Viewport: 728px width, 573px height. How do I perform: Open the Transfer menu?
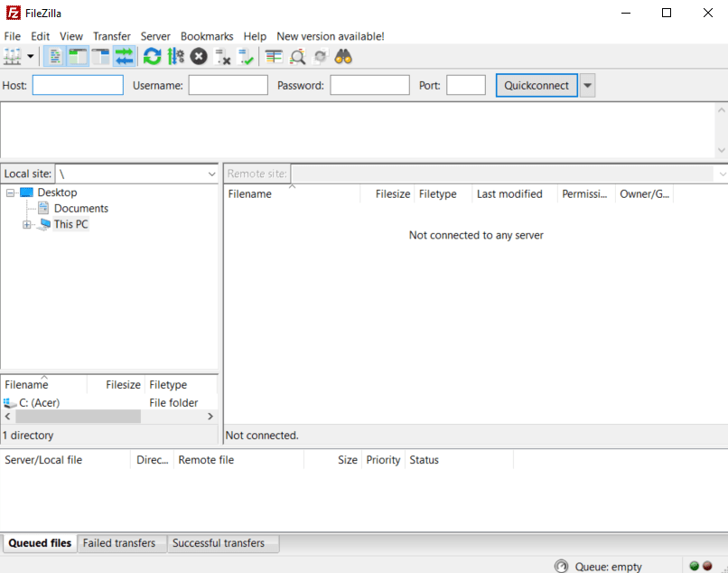pyautogui.click(x=111, y=36)
